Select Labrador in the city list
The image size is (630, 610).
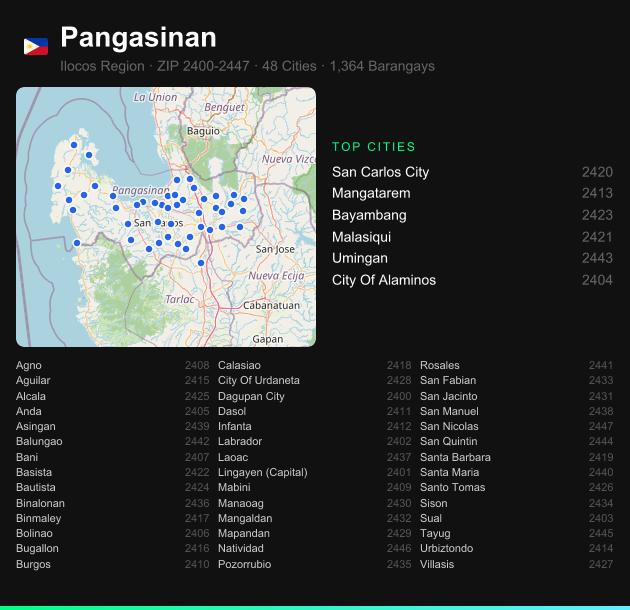click(x=315, y=441)
